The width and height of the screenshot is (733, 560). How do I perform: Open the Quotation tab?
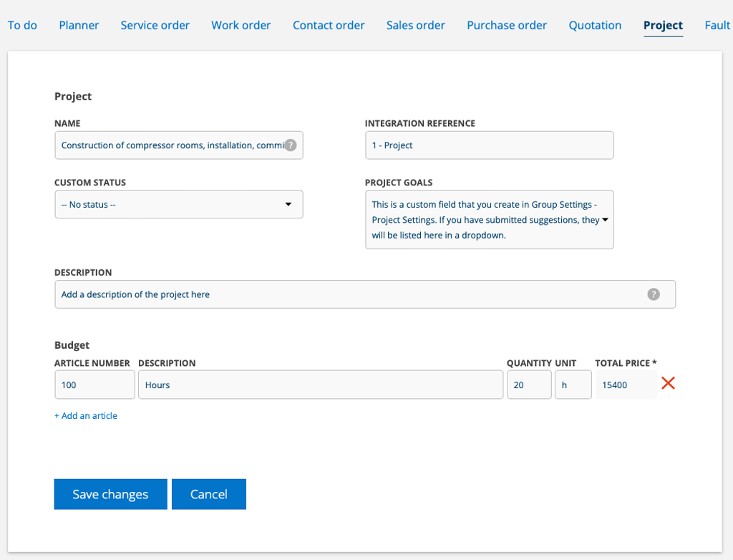tap(595, 25)
